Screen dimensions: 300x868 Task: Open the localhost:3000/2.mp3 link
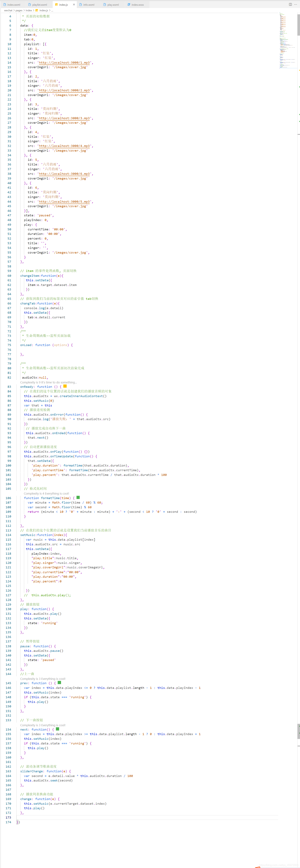click(x=64, y=91)
